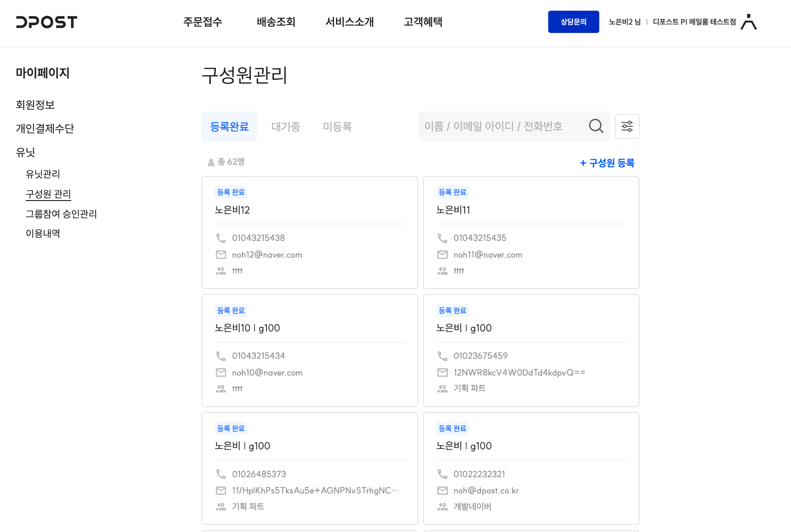
Task: Open the 고객혜택 menu
Action: point(422,22)
